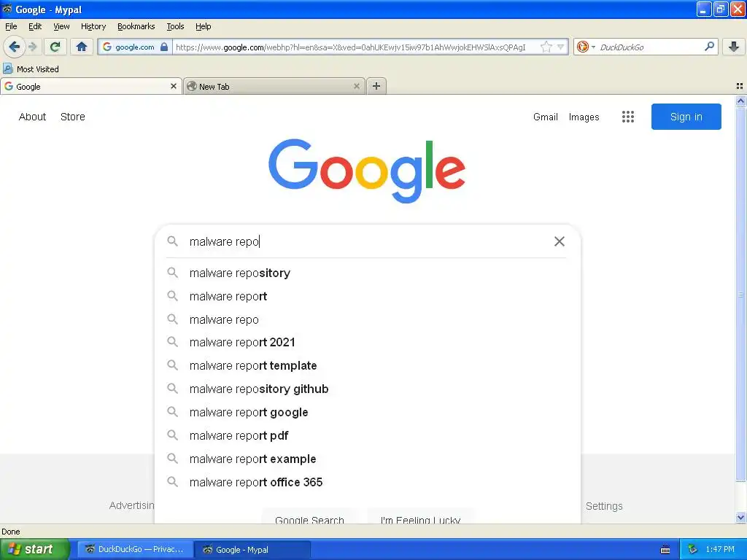Screen dimensions: 747x560
Task: Select suggestion 'malware repo'
Action: (368, 319)
